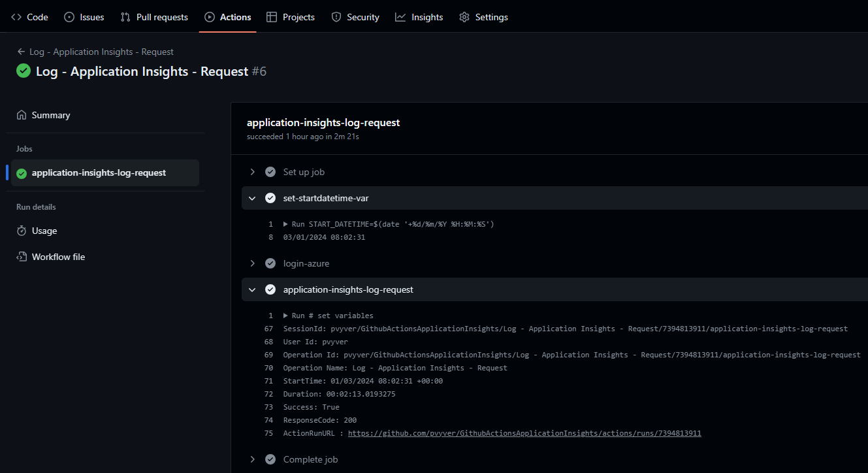Open the Code tab
Image resolution: width=868 pixels, height=473 pixels.
(29, 17)
